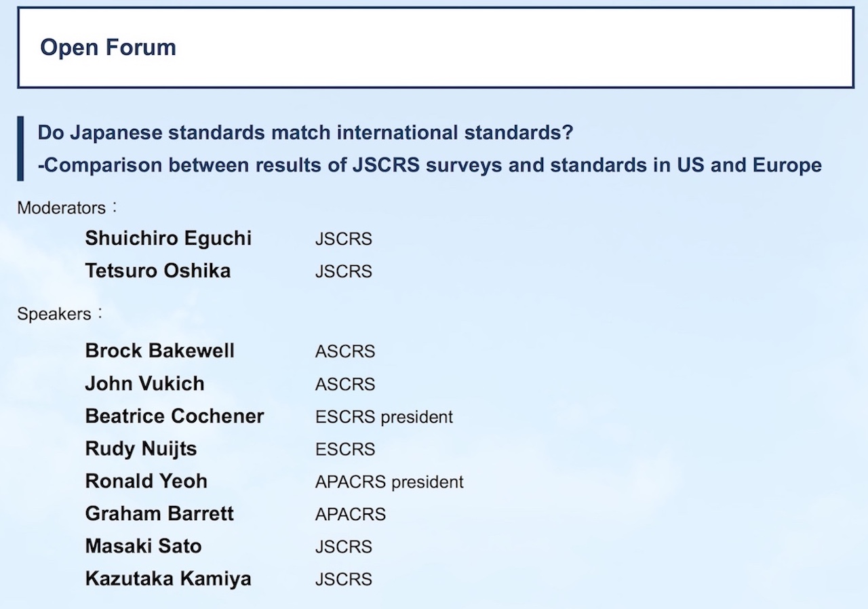868x609 pixels.
Task: Click ASCRS next to Brock Bakewell
Action: coord(345,351)
